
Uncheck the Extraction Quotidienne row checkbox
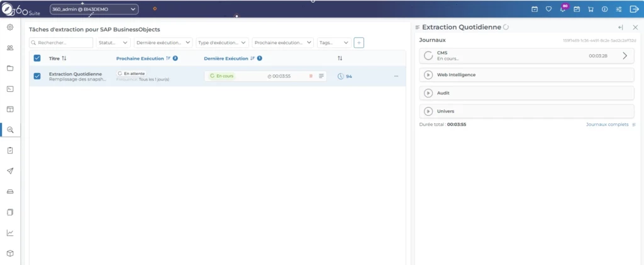tap(37, 76)
